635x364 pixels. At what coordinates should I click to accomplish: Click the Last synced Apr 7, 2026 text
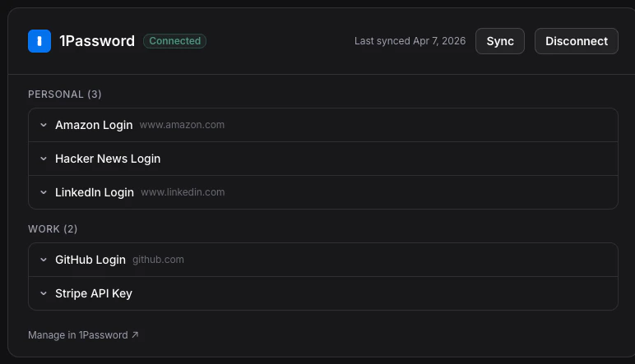pyautogui.click(x=410, y=41)
